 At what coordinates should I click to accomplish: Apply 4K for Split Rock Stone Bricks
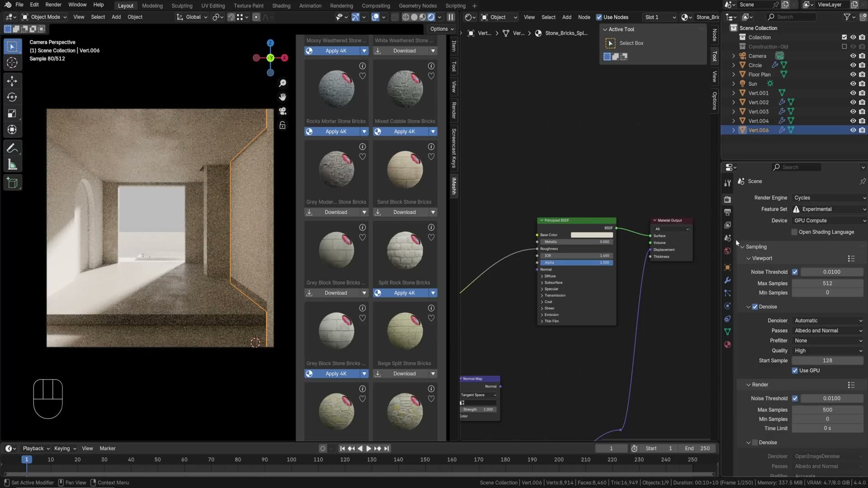tap(400, 293)
